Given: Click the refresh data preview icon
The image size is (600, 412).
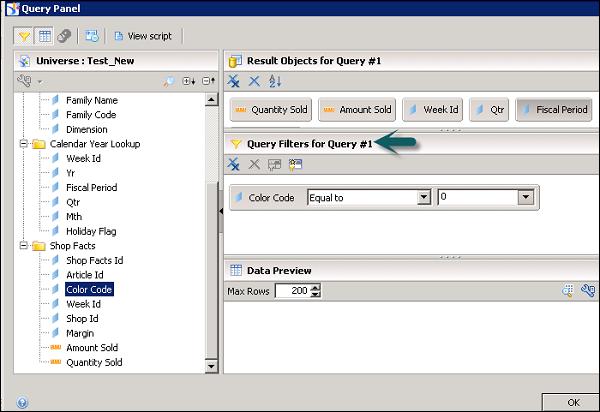Looking at the screenshot, I should (566, 291).
